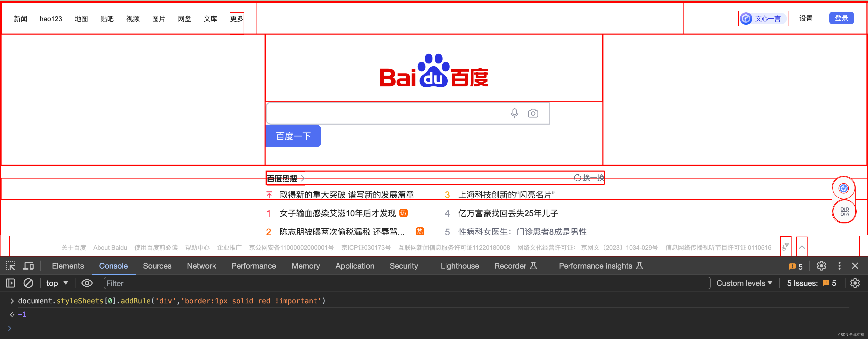Viewport: 868px width, 339px height.
Task: Open hot search 女子输血感染艾滋10年后才发现
Action: click(x=338, y=213)
